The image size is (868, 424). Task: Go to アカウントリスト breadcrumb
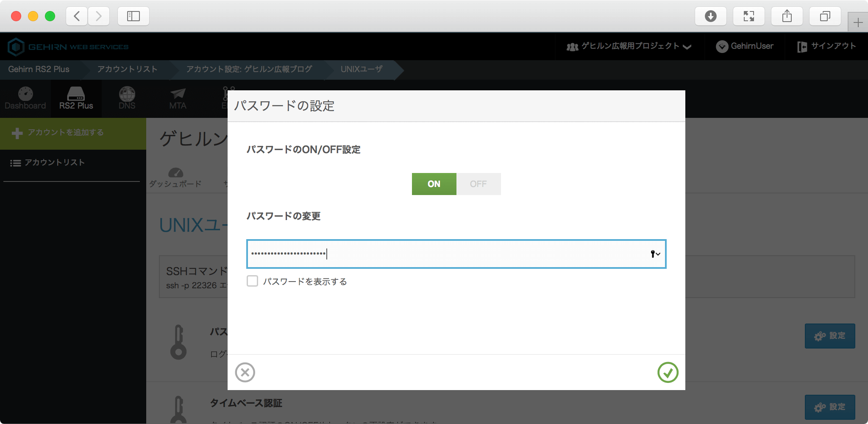click(127, 69)
